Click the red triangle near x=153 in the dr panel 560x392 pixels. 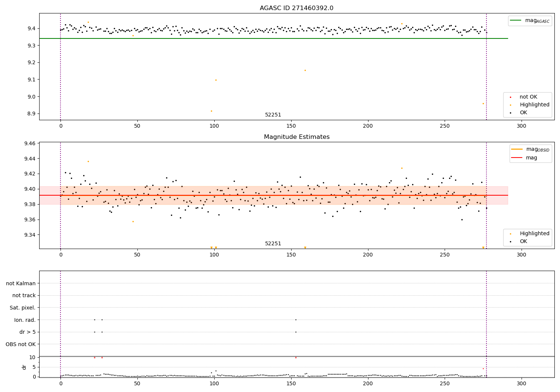click(296, 357)
